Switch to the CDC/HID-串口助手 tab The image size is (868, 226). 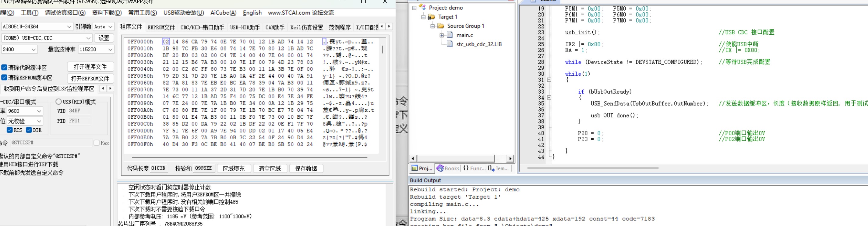(202, 27)
